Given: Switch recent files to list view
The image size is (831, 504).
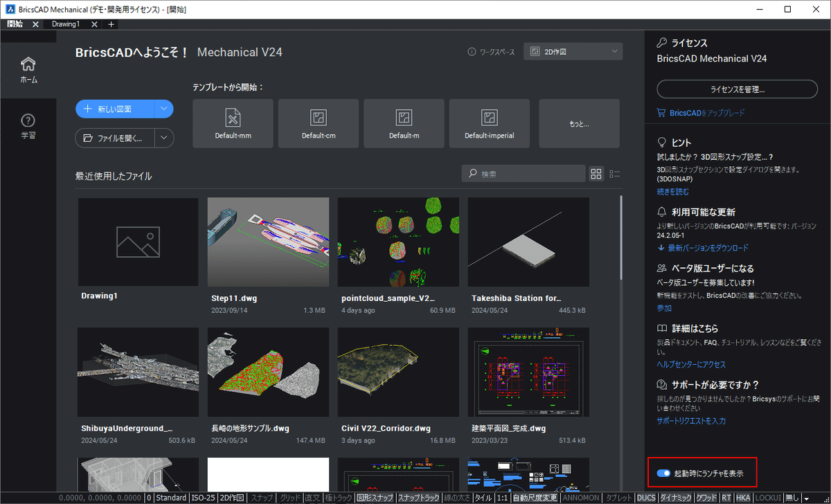Looking at the screenshot, I should [x=614, y=174].
